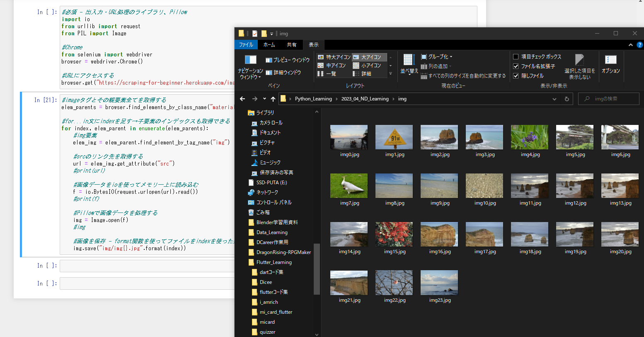Viewport: 644px width, 337px height.
Task: Switch to 共有 ribbon tab
Action: tap(292, 45)
